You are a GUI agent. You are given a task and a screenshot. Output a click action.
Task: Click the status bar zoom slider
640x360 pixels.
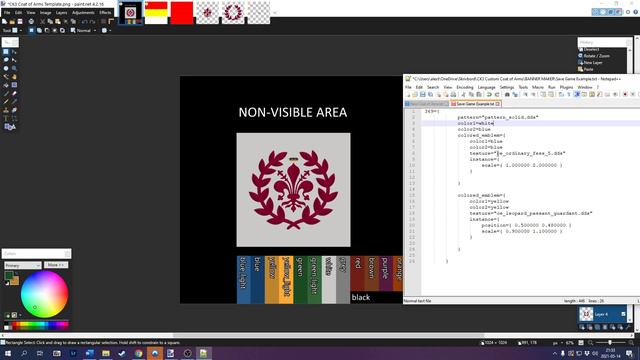(610, 342)
